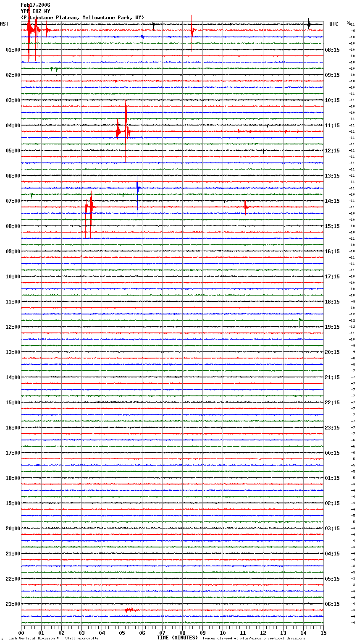Image resolution: width=357 pixels, height=644 pixels.
Task: Select the 14:00 MST time label
Action: (x=13, y=377)
